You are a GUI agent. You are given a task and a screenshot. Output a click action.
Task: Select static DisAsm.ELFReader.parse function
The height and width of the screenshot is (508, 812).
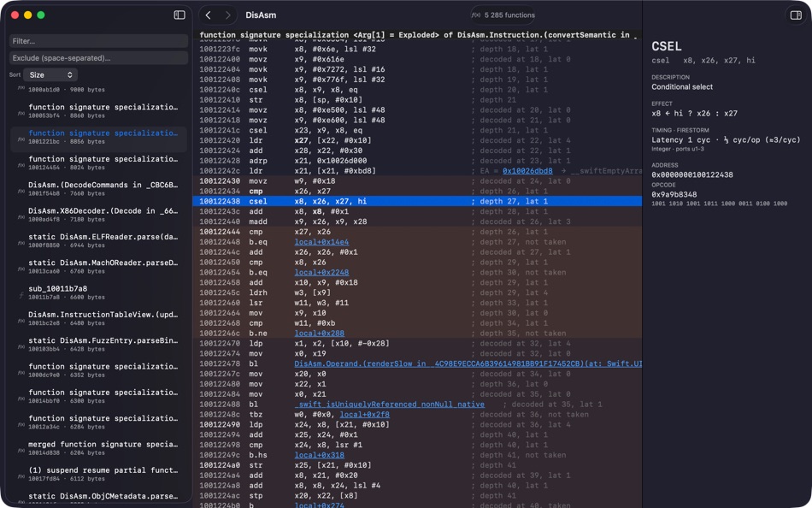pyautogui.click(x=98, y=240)
